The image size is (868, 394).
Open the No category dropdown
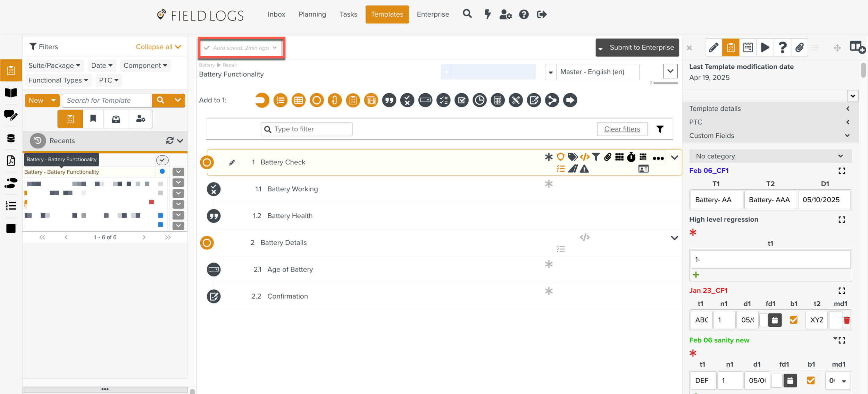(770, 156)
